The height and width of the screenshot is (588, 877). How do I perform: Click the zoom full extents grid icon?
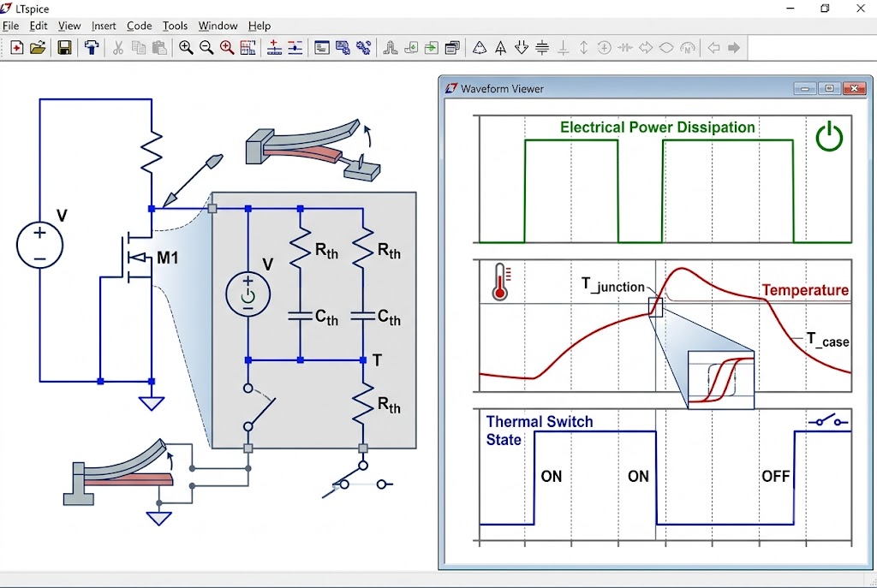pos(248,48)
